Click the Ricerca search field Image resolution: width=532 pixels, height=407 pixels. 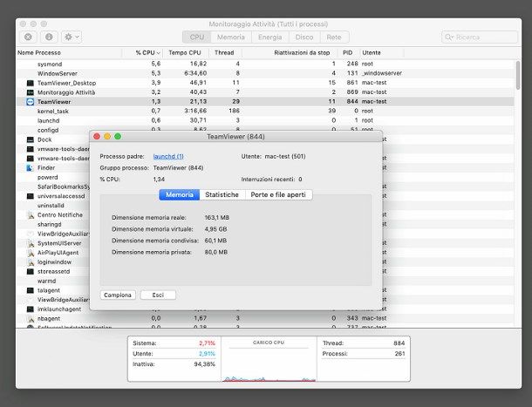480,37
